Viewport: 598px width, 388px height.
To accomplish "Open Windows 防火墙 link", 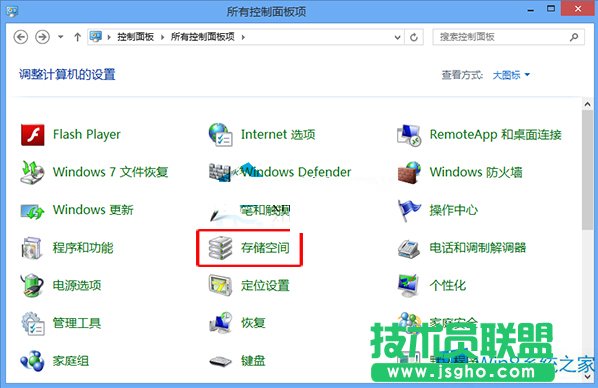I will pos(476,172).
